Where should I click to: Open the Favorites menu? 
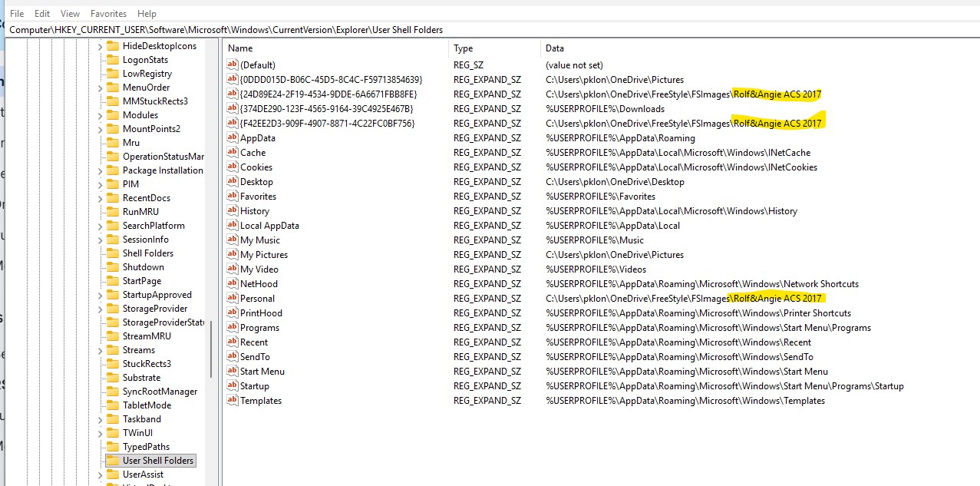pyautogui.click(x=109, y=14)
